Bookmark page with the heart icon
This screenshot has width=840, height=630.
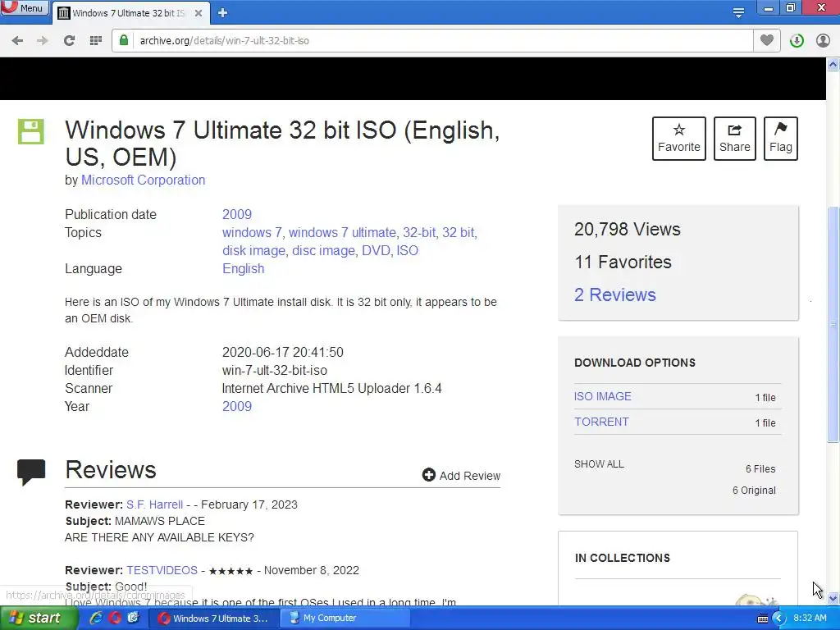tap(767, 40)
